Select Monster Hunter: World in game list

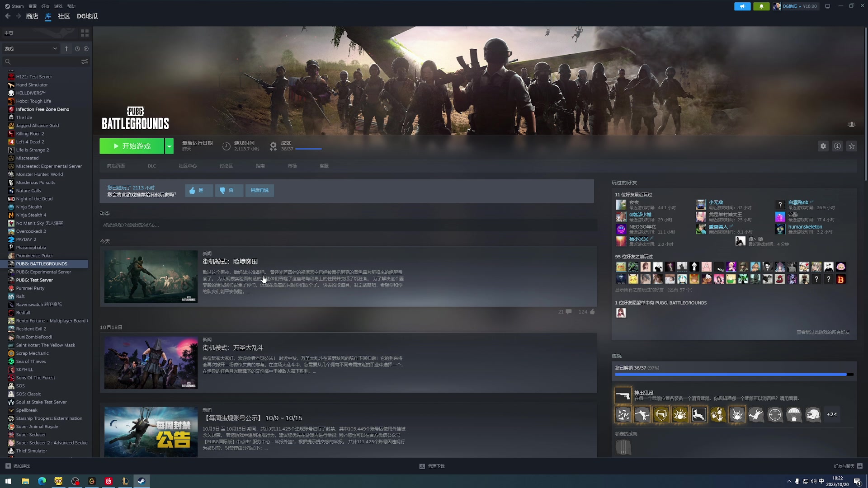pyautogui.click(x=39, y=174)
